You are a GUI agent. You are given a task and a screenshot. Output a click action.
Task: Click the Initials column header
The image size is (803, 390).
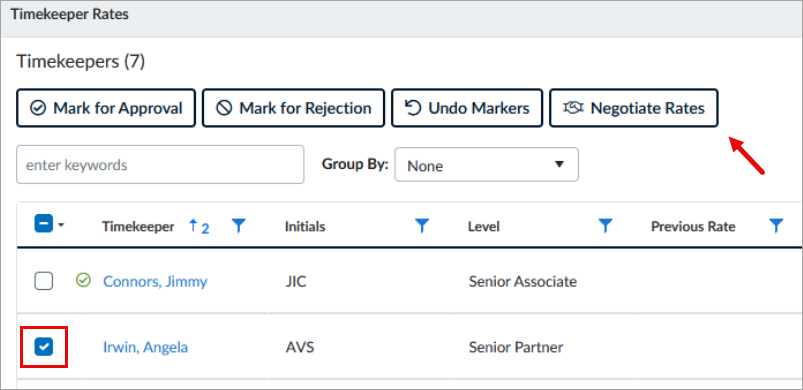(x=305, y=227)
